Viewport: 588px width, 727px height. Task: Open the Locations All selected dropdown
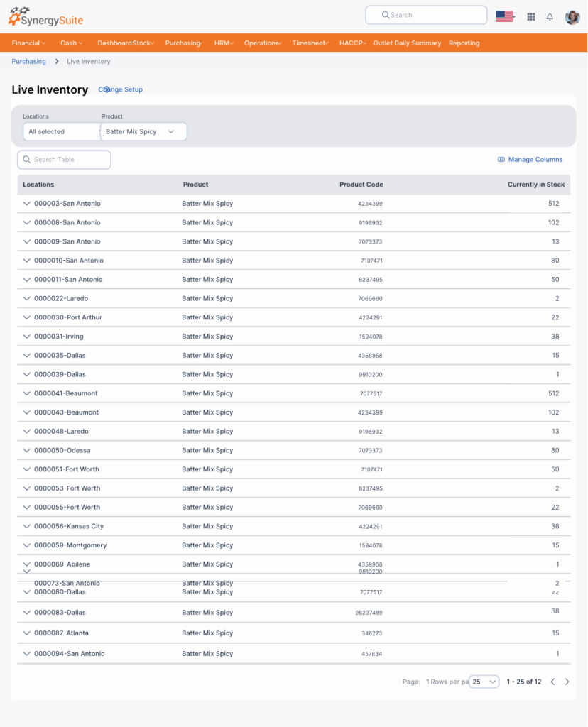click(x=61, y=132)
